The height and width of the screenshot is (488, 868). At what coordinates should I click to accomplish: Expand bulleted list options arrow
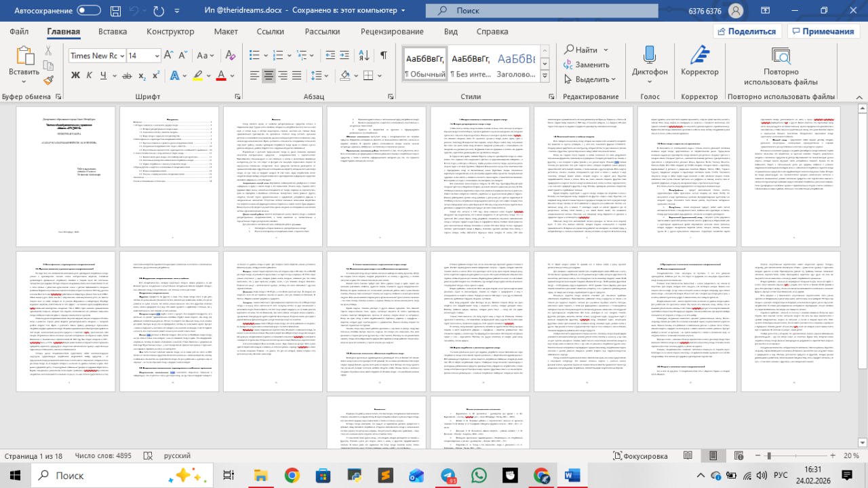coord(267,56)
